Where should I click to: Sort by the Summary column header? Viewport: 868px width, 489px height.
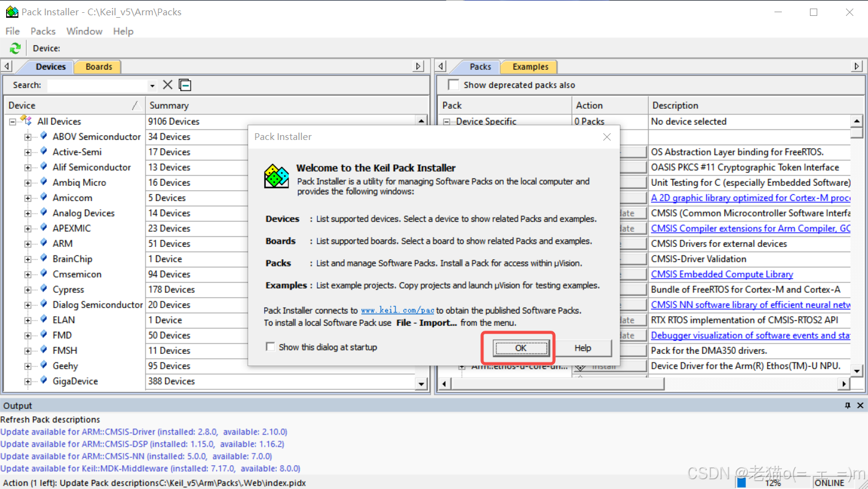tap(287, 105)
